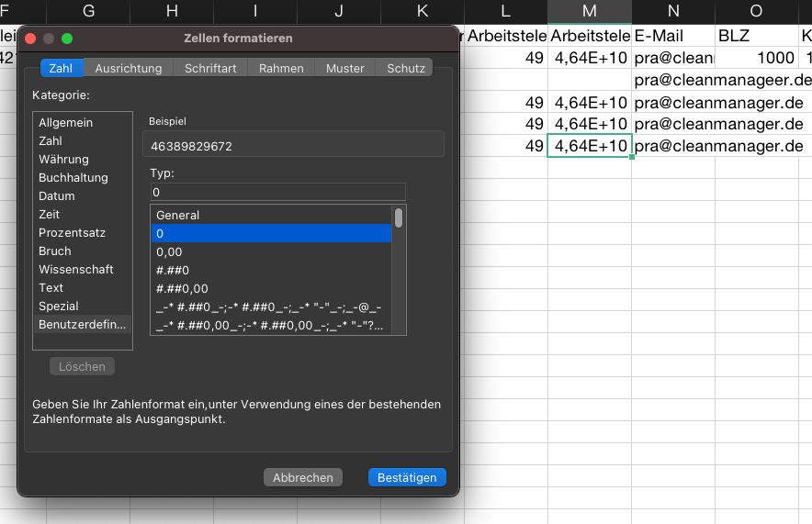Switch to the Ausrichtung tab
812x524 pixels.
click(129, 68)
